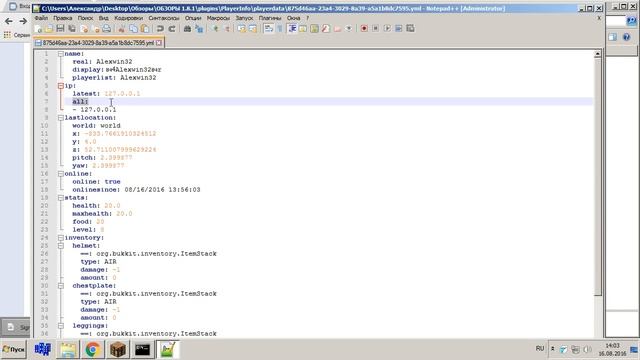Collapse the chestplate: fold marker

click(x=60, y=286)
